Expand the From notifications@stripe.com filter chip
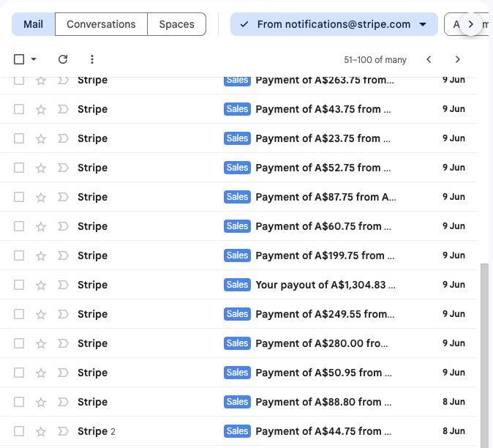The height and width of the screenshot is (448, 493). pos(423,24)
